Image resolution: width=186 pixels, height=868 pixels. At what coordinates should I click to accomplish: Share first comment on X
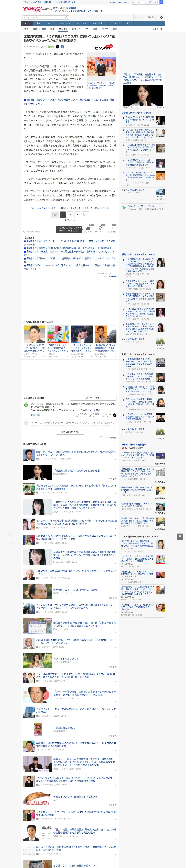click(114, 415)
